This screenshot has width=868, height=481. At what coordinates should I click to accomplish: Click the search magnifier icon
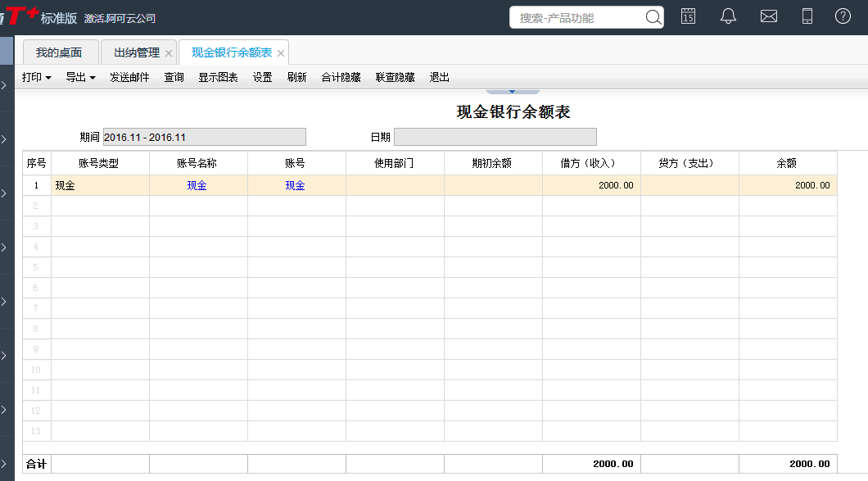(x=653, y=17)
